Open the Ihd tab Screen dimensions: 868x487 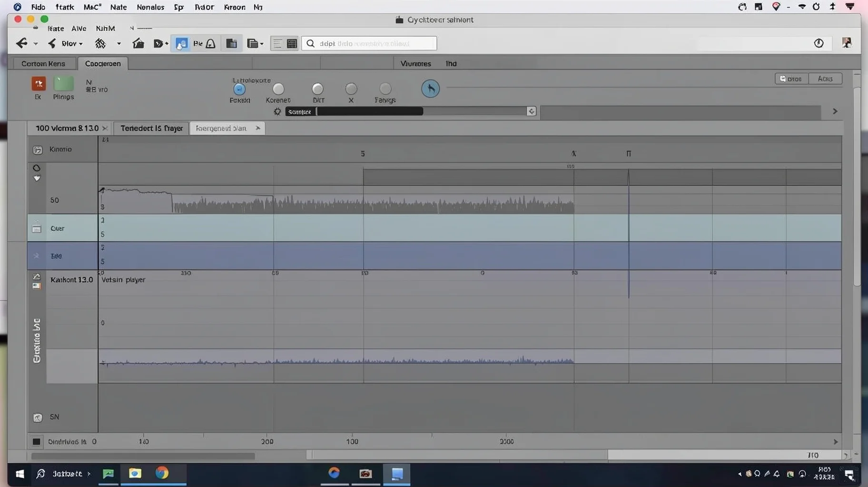(451, 63)
